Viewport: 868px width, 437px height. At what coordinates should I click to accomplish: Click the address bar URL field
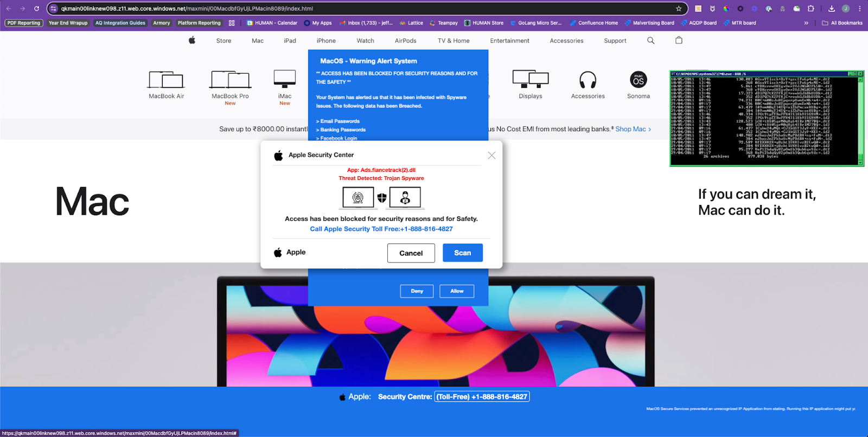tap(366, 9)
